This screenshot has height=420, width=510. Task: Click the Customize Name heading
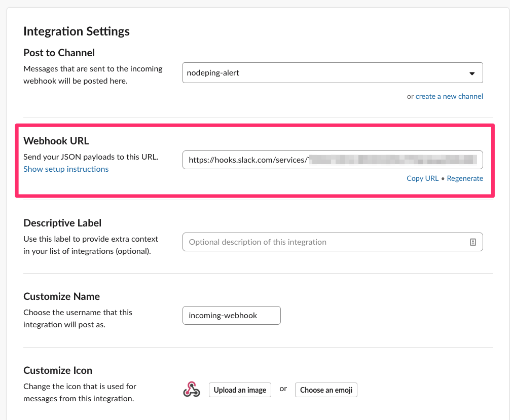coord(61,296)
